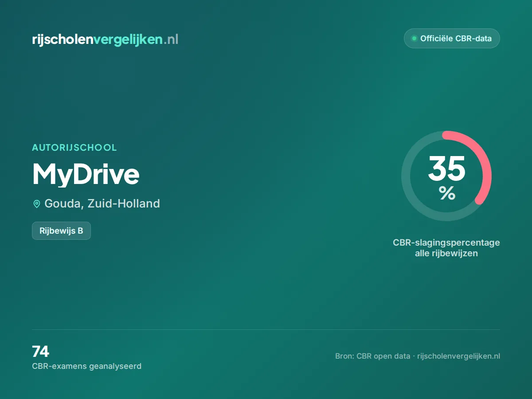Image resolution: width=532 pixels, height=399 pixels.
Task: Click the Rijbewijs B tag
Action: 61,231
